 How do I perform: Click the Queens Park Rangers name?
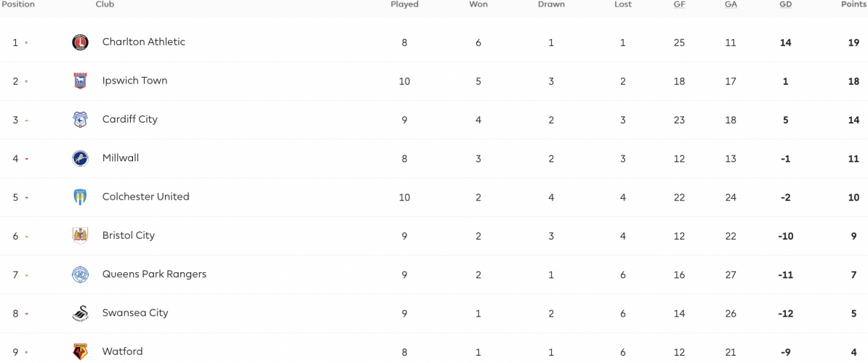pos(154,274)
